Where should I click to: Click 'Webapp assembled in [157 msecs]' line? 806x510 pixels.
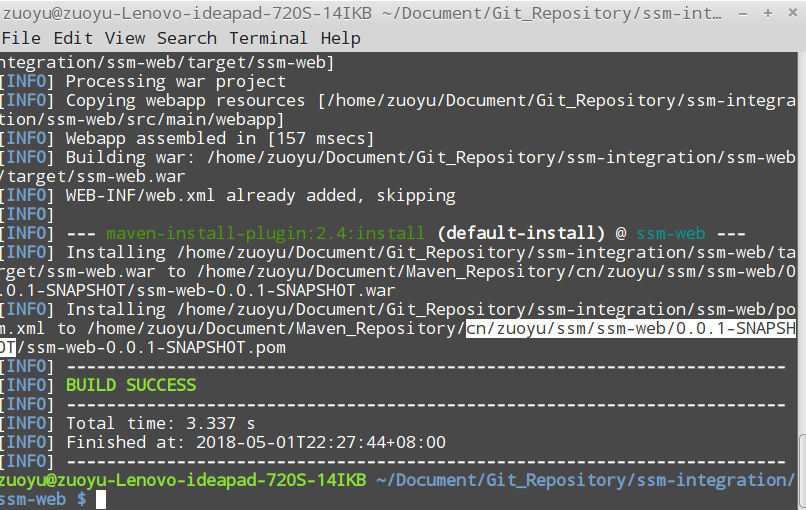click(x=219, y=138)
